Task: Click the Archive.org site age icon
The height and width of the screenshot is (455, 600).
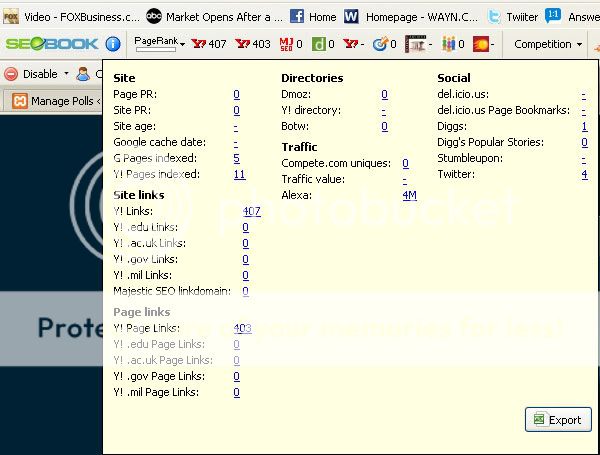Action: [415, 44]
